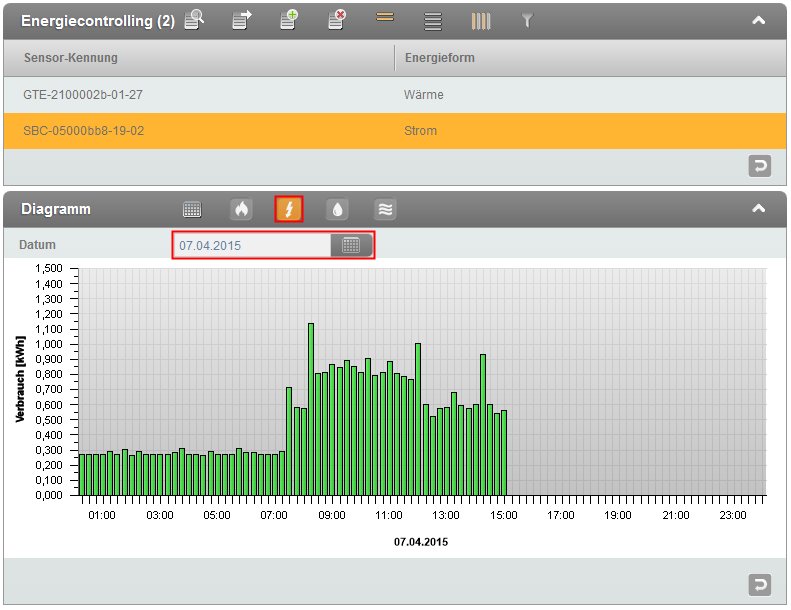
Task: Select the waves icon in Diagramm toolbar
Action: pos(385,209)
